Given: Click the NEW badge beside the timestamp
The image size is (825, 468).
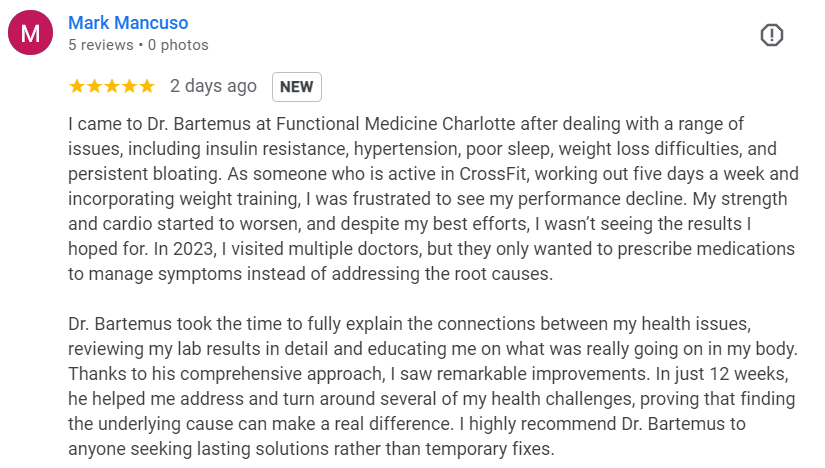Looking at the screenshot, I should 296,87.
